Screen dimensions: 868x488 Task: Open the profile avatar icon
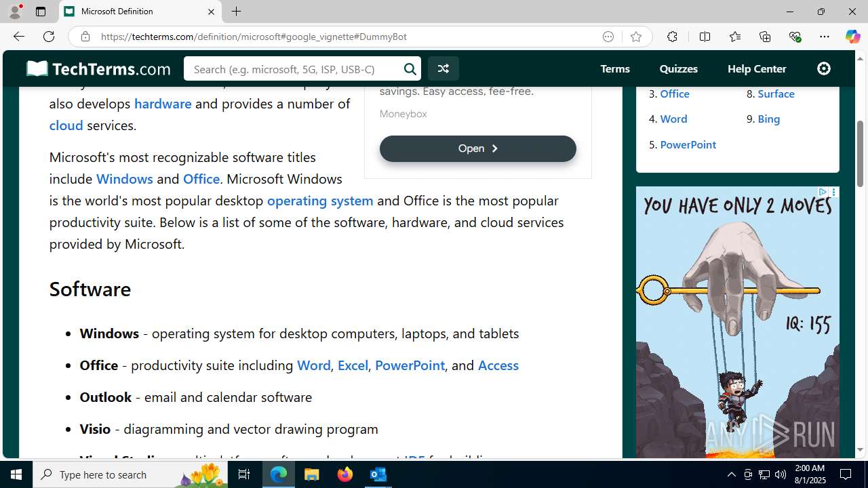15,12
